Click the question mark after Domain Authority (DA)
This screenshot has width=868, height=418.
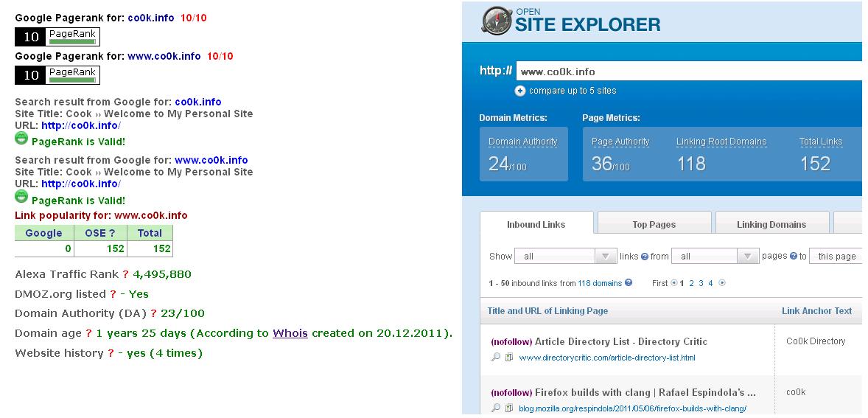(x=153, y=313)
